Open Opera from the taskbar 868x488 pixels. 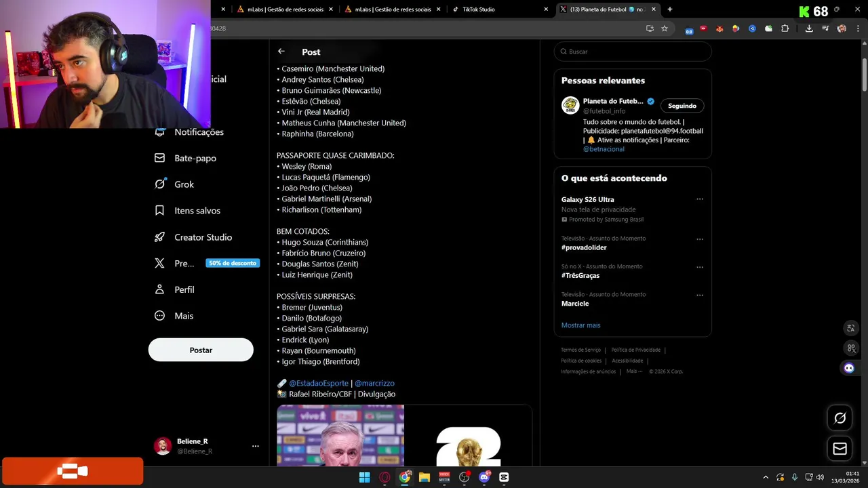point(385,477)
